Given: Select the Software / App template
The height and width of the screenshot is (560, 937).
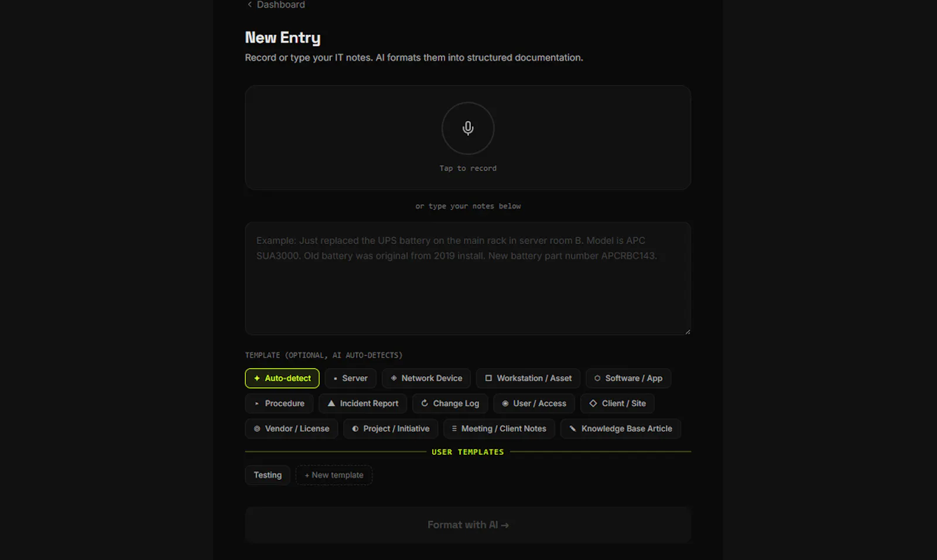Looking at the screenshot, I should 628,378.
